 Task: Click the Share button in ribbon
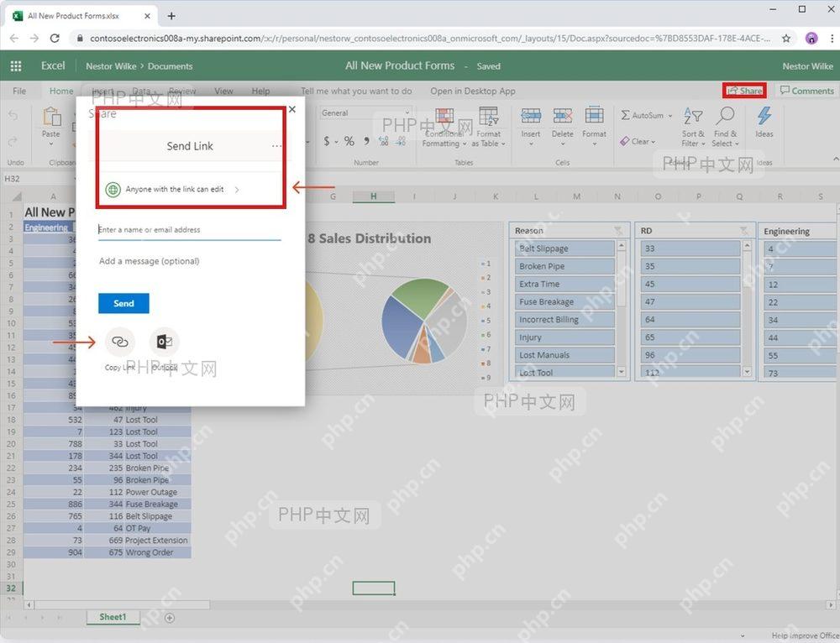(744, 91)
